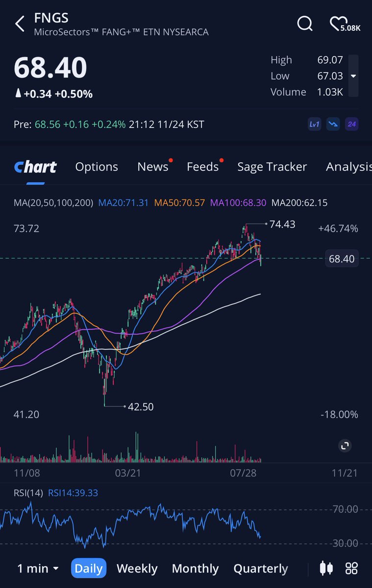
Task: Tap the Lv1 quote level badge
Action: [314, 124]
